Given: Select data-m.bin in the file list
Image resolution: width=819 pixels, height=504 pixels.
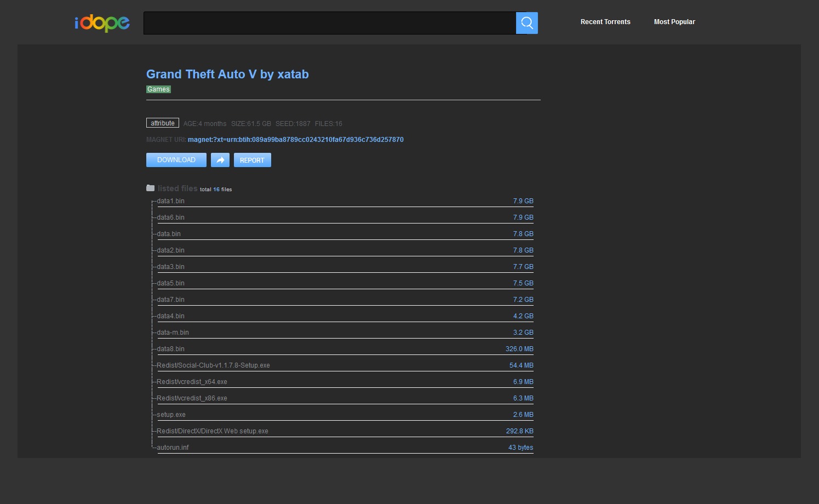Looking at the screenshot, I should point(173,333).
